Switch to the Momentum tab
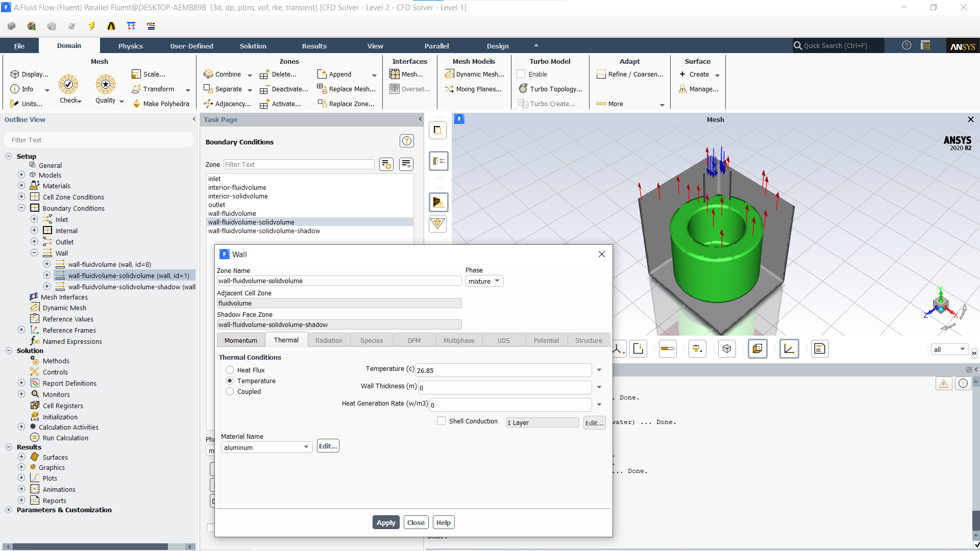This screenshot has width=980, height=551. 241,340
